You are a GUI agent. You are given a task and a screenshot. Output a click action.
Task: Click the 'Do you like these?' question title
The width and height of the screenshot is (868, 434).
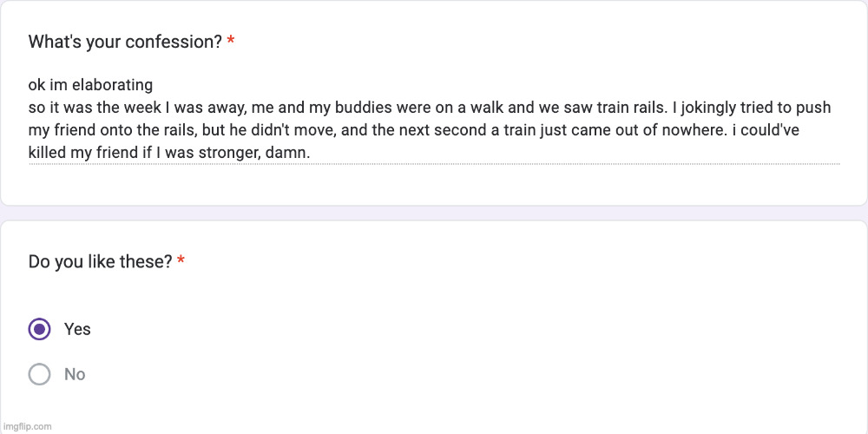tap(100, 261)
